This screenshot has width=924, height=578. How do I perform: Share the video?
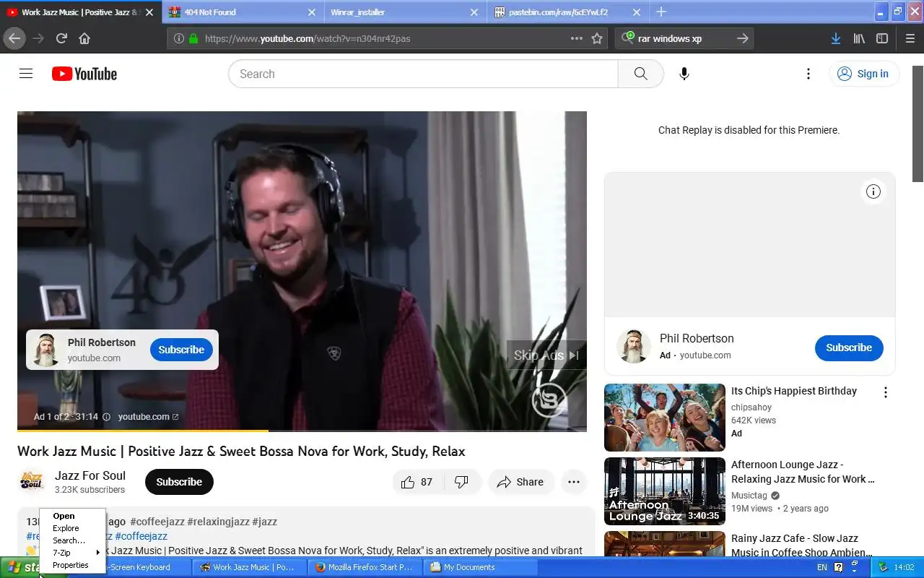[x=520, y=482]
